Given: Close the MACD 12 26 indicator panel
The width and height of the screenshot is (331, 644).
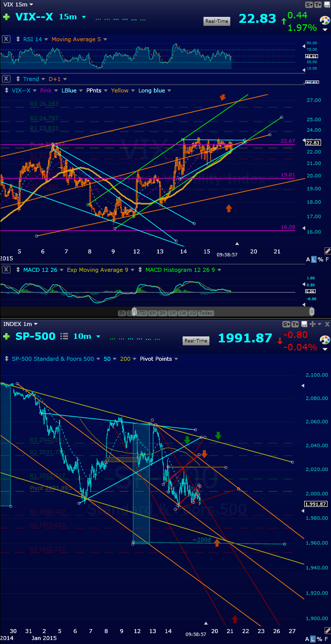Looking at the screenshot, I should (6, 270).
